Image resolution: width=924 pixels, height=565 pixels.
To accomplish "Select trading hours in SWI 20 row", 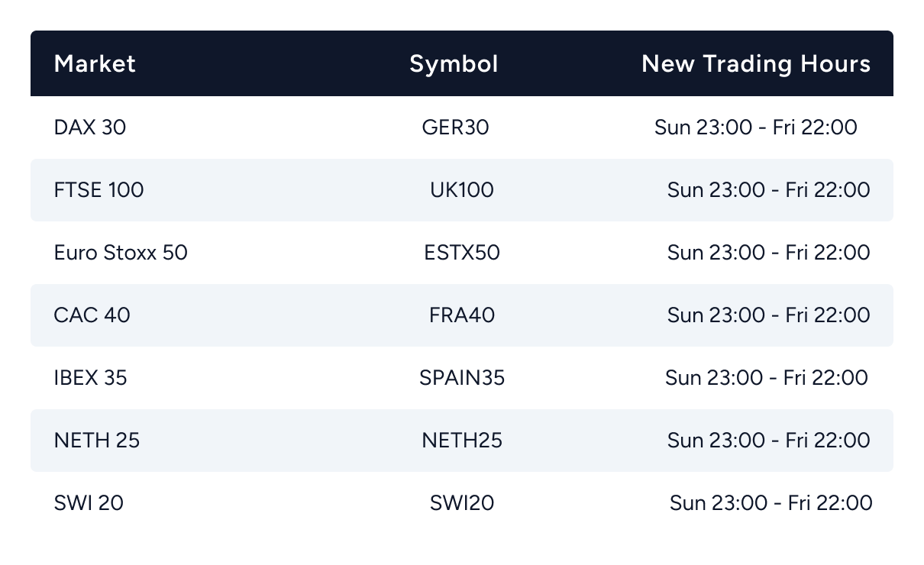I will pyautogui.click(x=771, y=502).
